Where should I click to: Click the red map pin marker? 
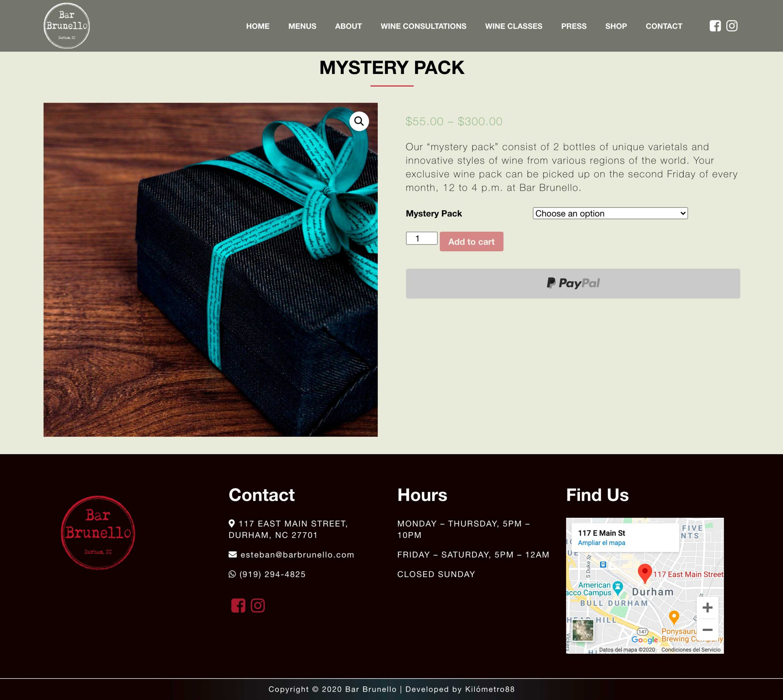click(645, 573)
